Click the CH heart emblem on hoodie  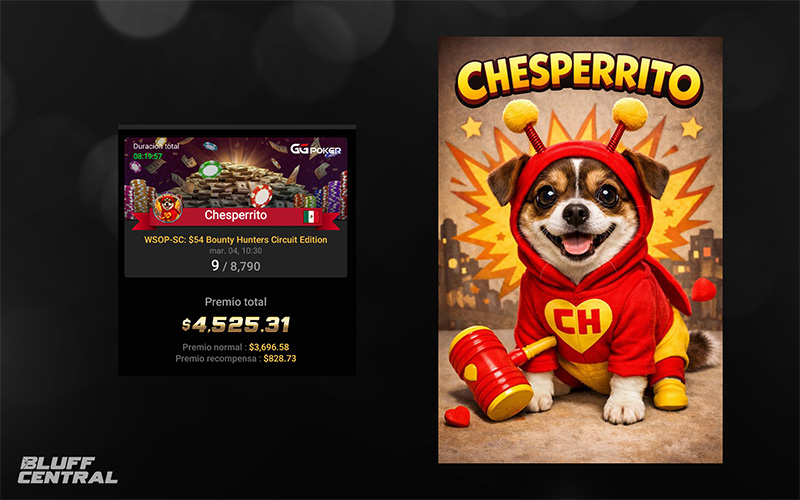coord(578,323)
